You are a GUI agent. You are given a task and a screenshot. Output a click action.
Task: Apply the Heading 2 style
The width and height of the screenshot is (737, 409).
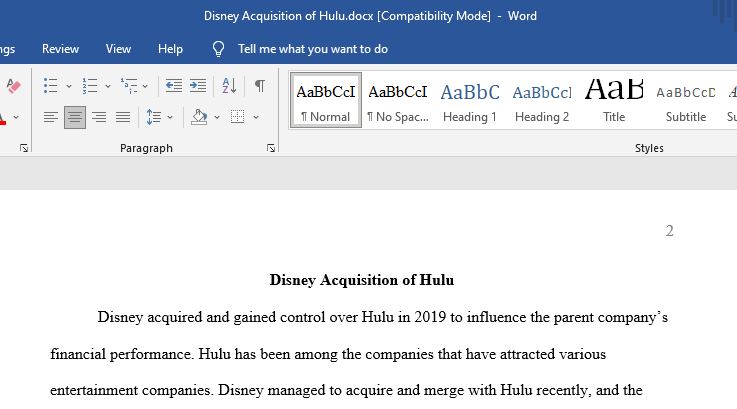click(542, 100)
